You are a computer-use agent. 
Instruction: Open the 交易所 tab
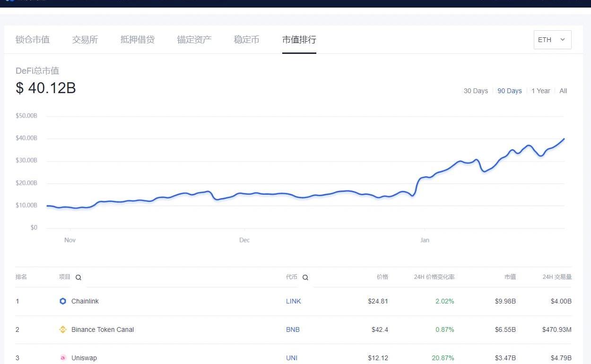click(85, 40)
